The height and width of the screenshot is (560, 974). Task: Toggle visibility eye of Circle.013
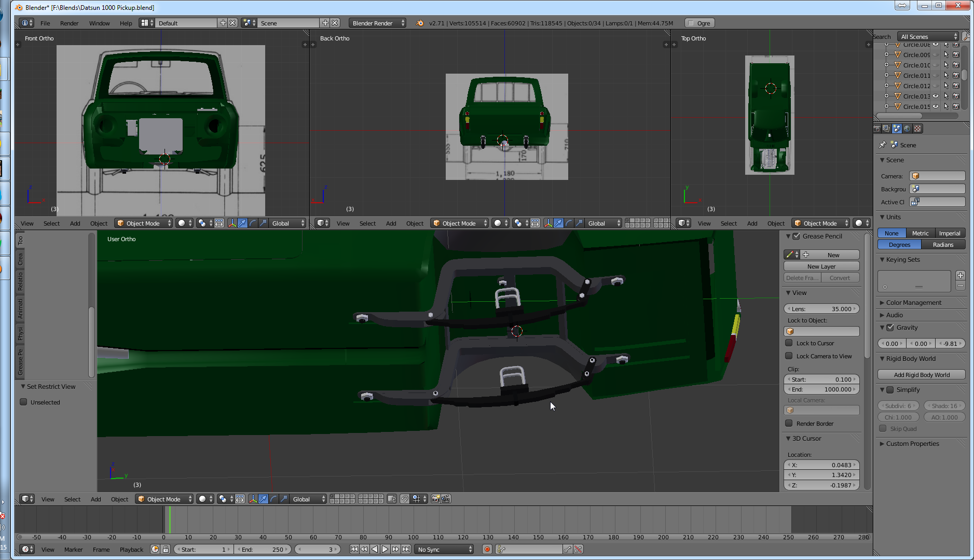936,96
